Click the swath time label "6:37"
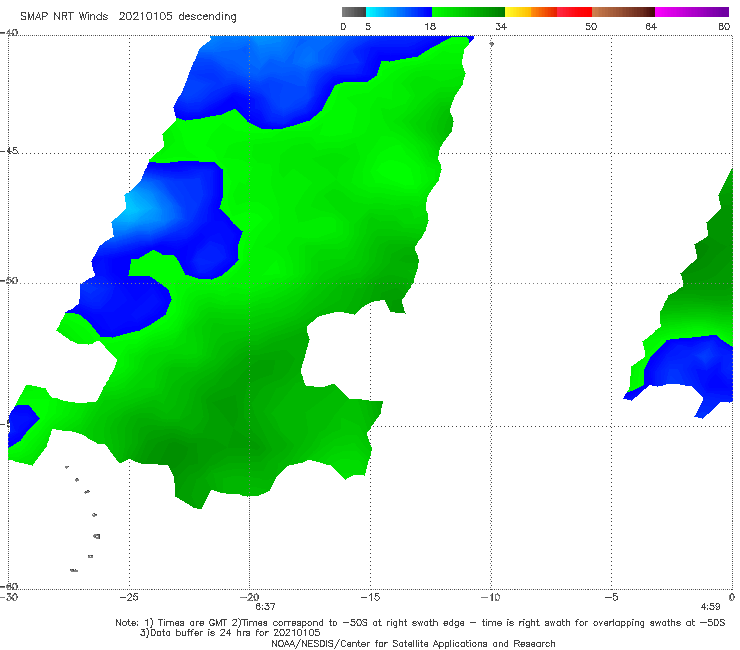Image resolution: width=740 pixels, height=650 pixels. (265, 607)
